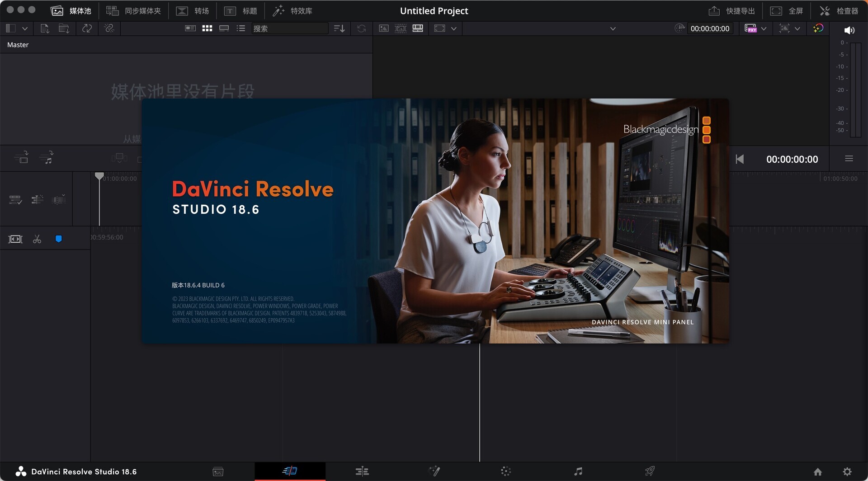The width and height of the screenshot is (868, 481).
Task: Switch to the Fusion page
Action: (434, 472)
